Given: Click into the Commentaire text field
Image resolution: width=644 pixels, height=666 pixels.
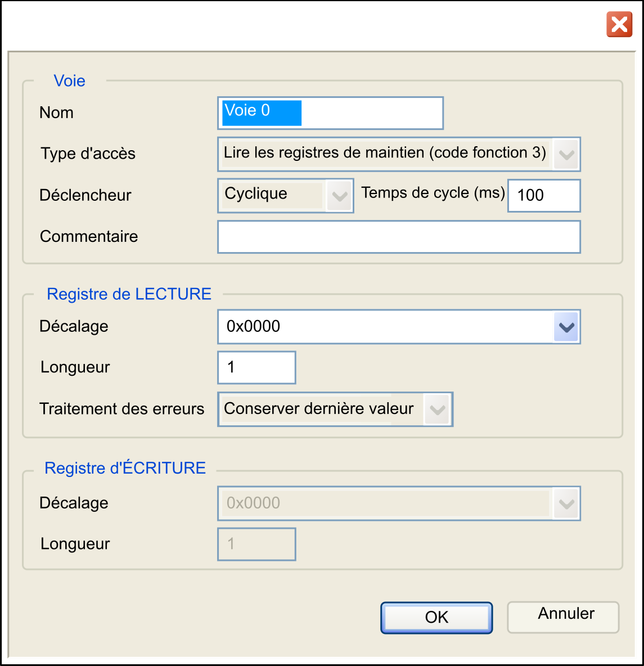Looking at the screenshot, I should [x=399, y=237].
